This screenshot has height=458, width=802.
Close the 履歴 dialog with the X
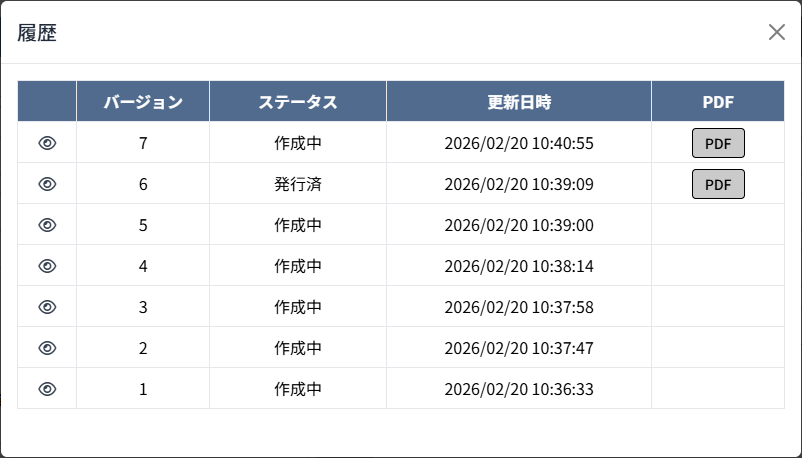777,32
